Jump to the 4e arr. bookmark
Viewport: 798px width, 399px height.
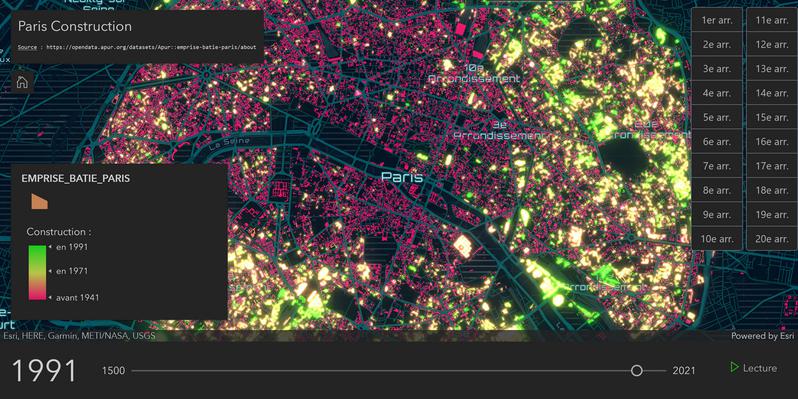click(x=717, y=93)
